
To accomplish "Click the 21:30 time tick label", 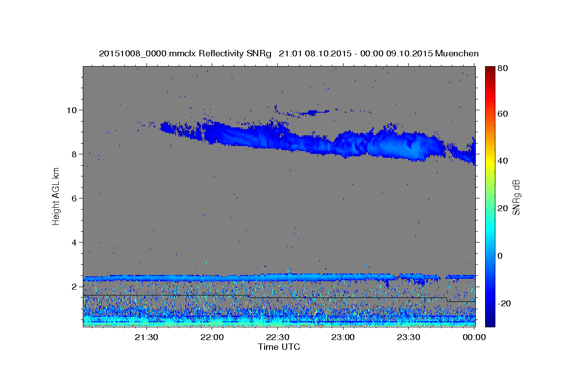I will (x=147, y=337).
